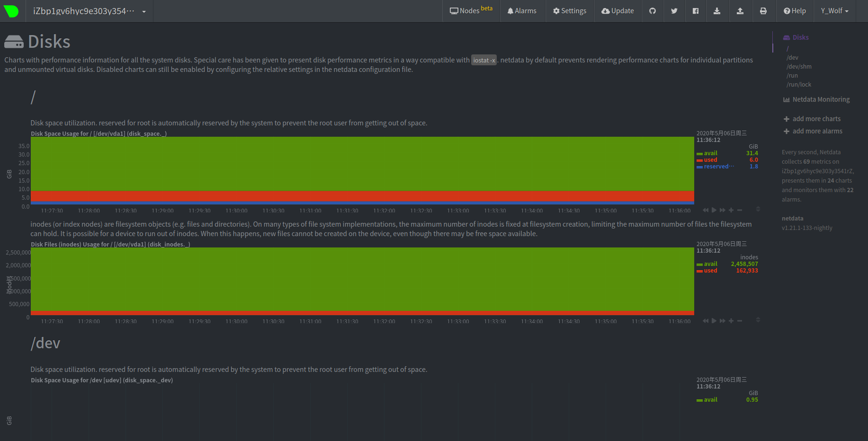The width and height of the screenshot is (868, 441).
Task: Open the Facebook icon link
Action: click(x=696, y=10)
